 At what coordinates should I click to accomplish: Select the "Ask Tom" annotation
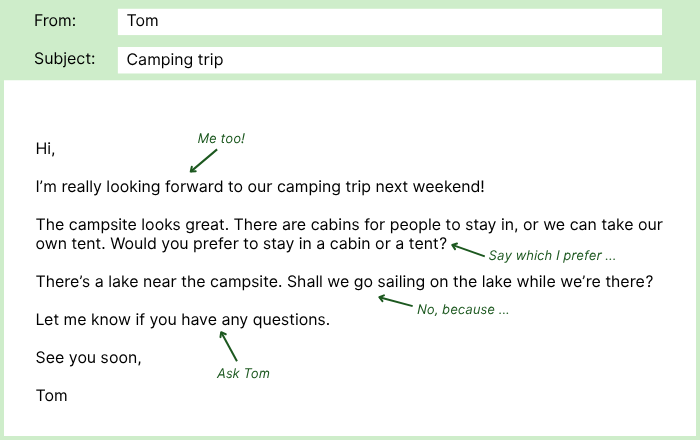[x=243, y=373]
